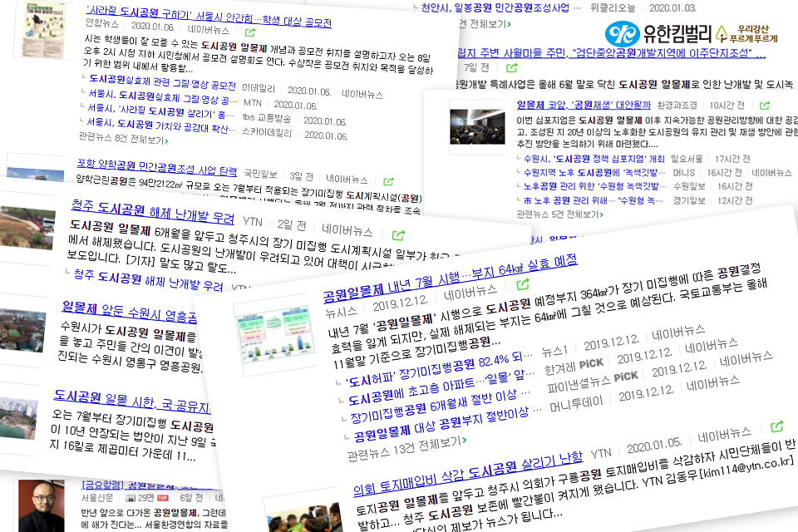
Task: Click 네이버뉴스 beside YTN 2일 전
Action: point(347,230)
